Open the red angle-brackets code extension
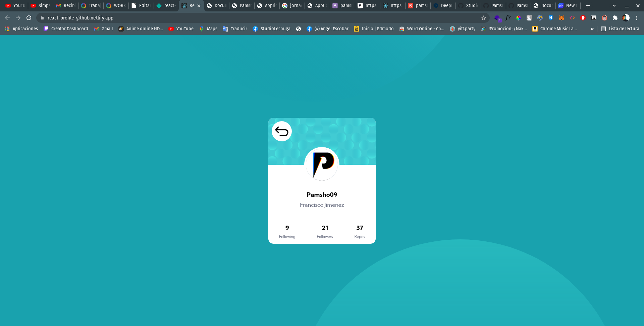The width and height of the screenshot is (644, 326). click(572, 18)
